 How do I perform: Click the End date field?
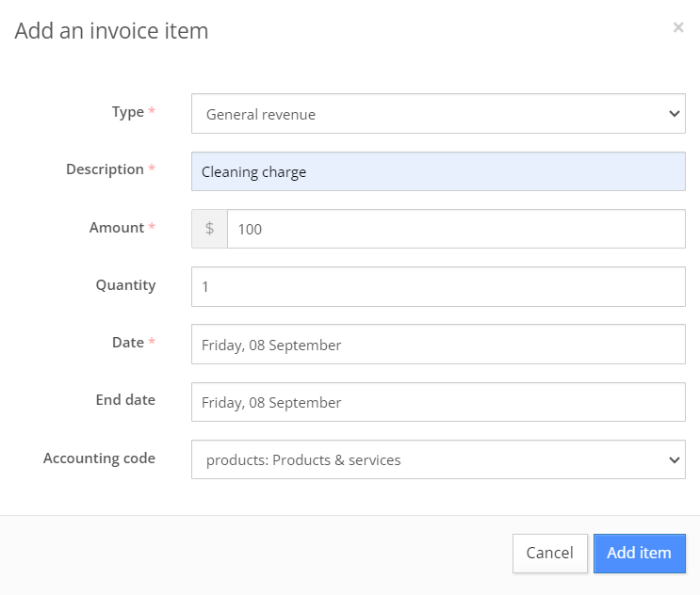(438, 402)
